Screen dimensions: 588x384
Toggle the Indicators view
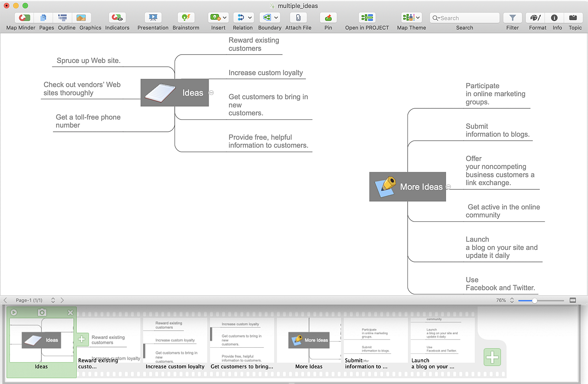117,18
